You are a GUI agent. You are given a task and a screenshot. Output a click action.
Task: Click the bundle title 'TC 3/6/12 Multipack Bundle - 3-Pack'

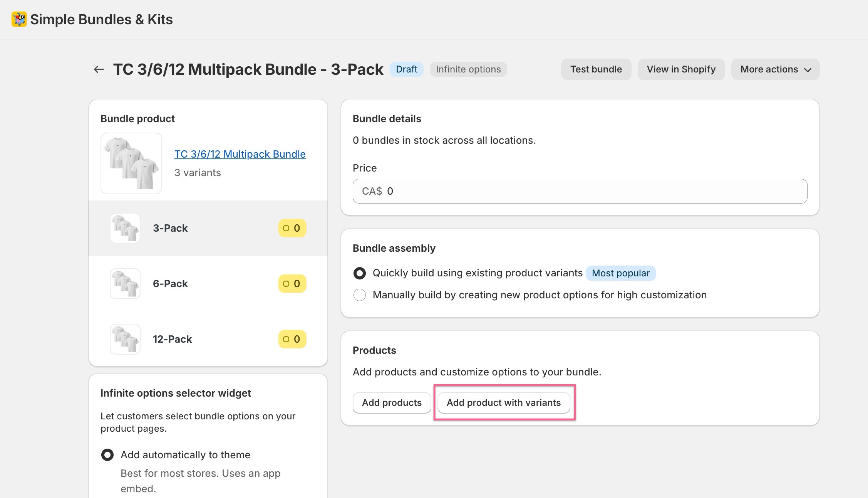point(248,69)
